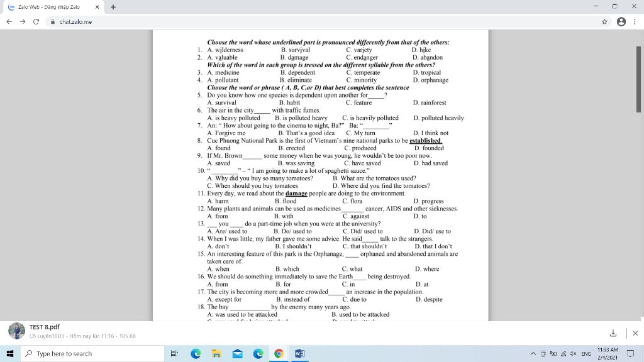Click the muted volume tray icon

(x=574, y=353)
